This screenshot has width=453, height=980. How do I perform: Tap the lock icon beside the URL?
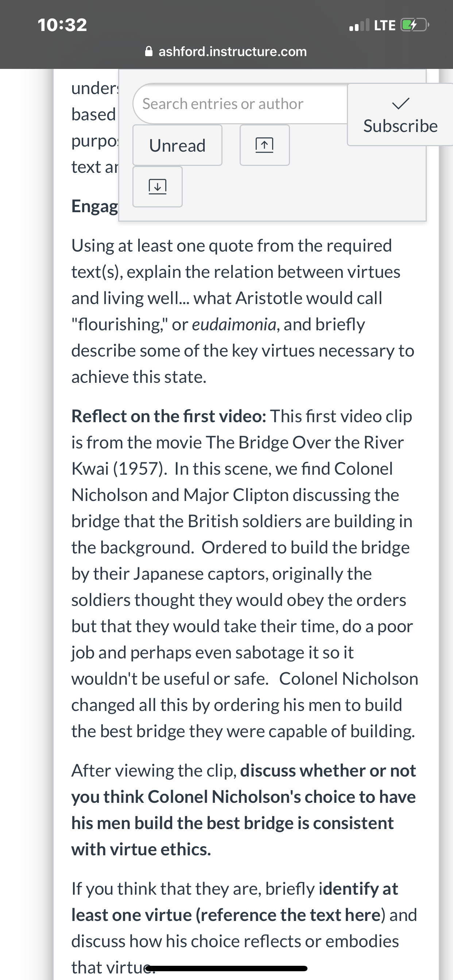149,51
